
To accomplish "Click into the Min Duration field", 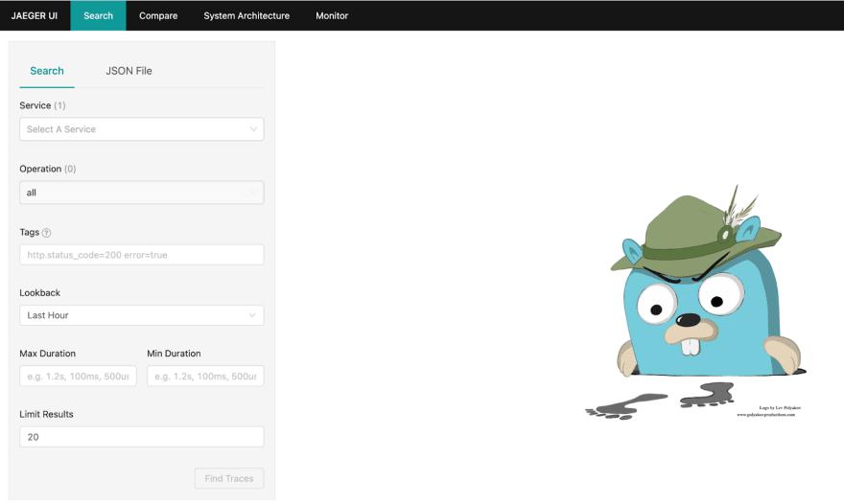I will (x=204, y=377).
